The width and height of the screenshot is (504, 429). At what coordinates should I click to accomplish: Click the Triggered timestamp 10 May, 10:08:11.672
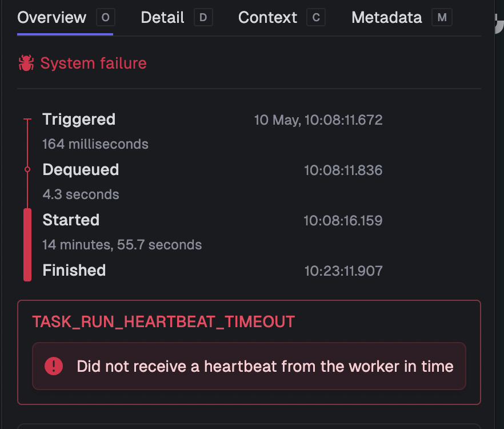point(318,120)
